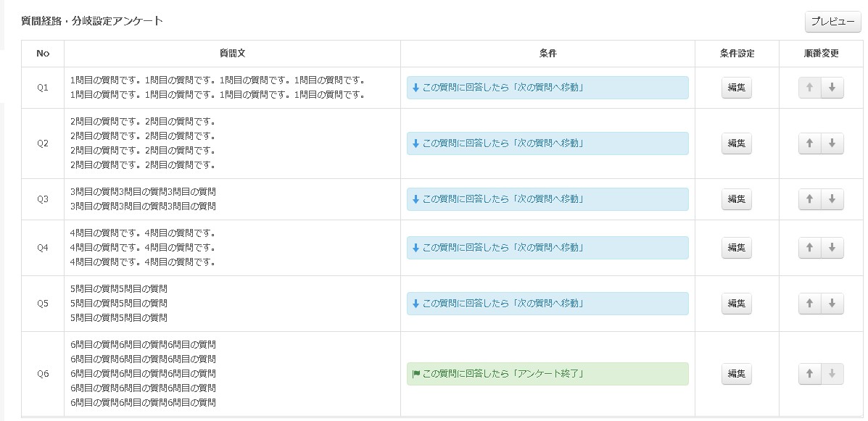Move Q2 up with the up arrow

click(809, 143)
